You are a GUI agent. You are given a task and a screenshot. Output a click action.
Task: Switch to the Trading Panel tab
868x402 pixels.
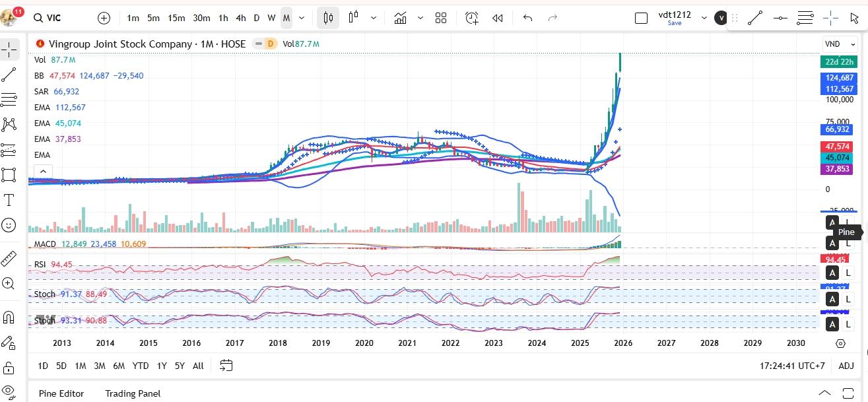(x=133, y=393)
